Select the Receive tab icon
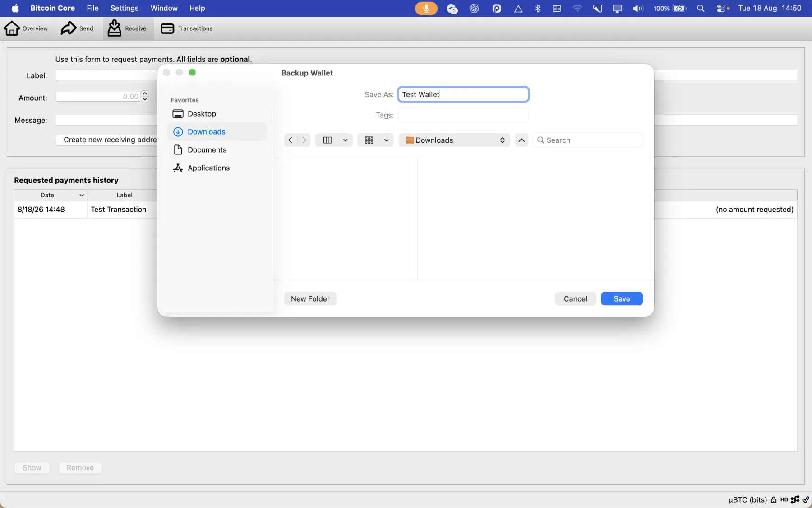Viewport: 812px width, 508px height. [115, 28]
